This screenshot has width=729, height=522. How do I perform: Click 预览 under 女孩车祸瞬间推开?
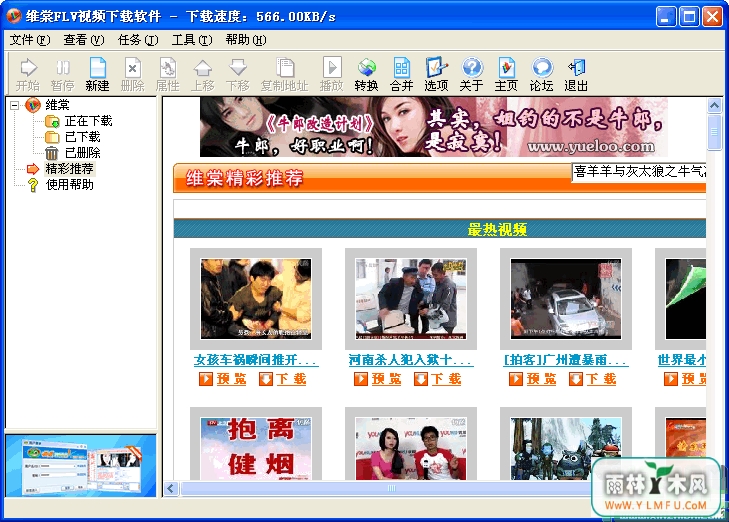pos(223,379)
